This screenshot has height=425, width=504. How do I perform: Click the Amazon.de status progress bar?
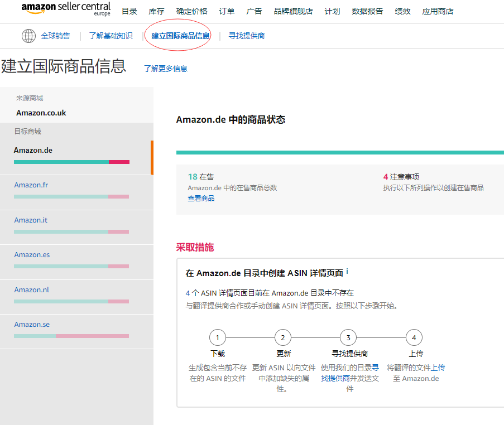340,153
